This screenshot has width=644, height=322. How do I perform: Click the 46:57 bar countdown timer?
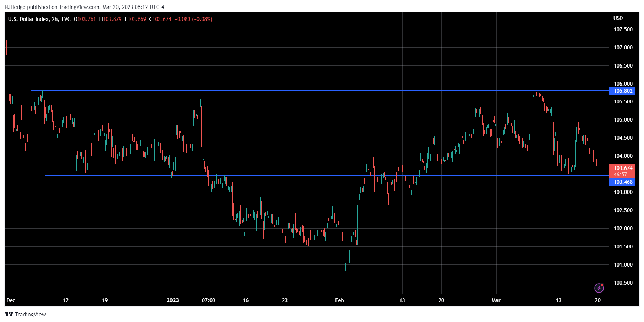[620, 175]
